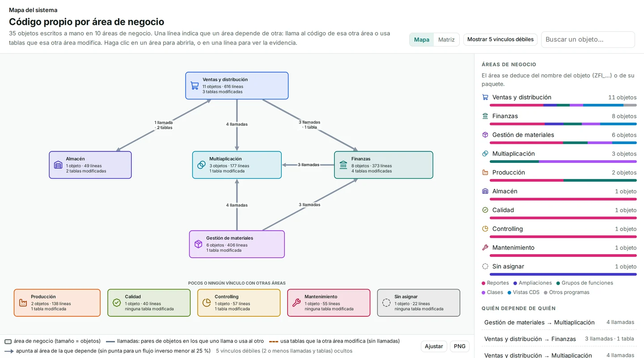Click the factory icon in the Producción card
644x358 pixels.
23,303
